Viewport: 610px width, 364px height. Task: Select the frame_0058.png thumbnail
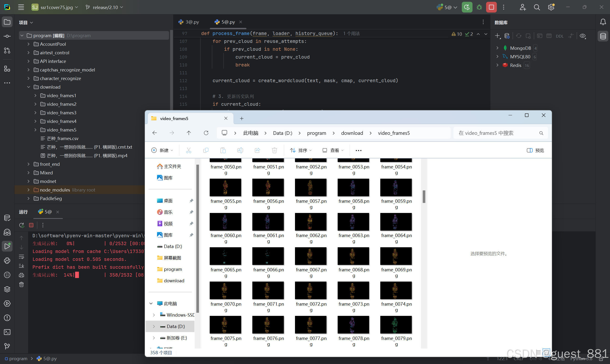pyautogui.click(x=353, y=187)
